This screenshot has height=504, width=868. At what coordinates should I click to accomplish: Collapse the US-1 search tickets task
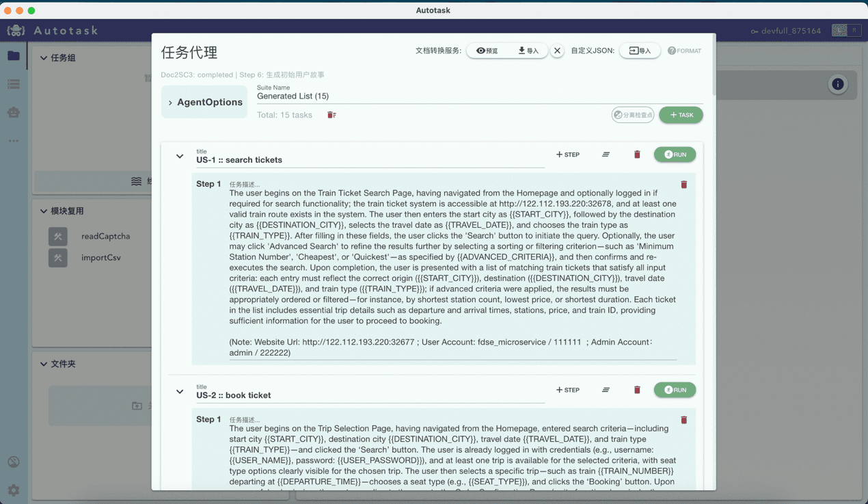(x=180, y=157)
